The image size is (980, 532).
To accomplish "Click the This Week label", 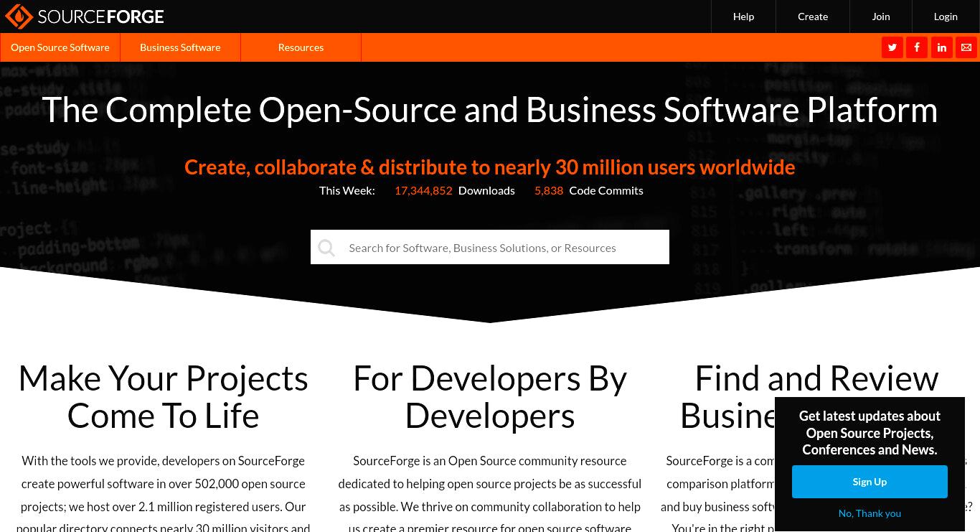I will [x=347, y=190].
